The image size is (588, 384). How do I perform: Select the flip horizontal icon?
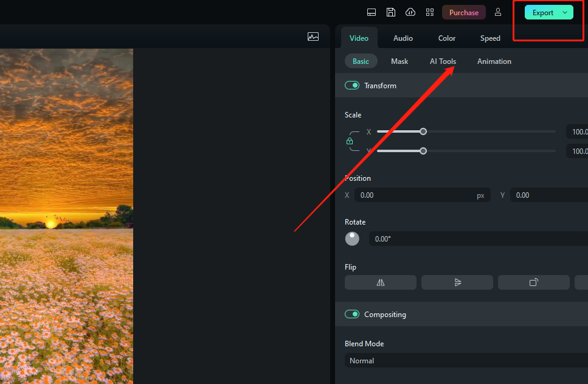click(x=380, y=282)
